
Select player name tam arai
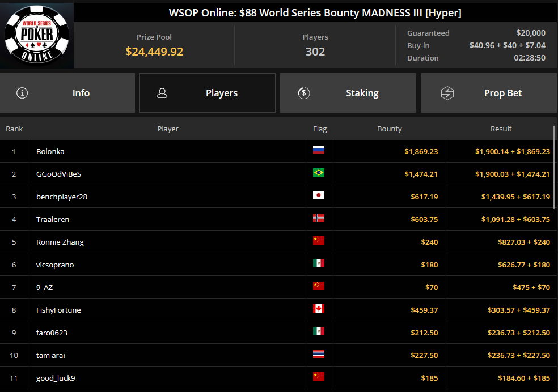tap(50, 355)
